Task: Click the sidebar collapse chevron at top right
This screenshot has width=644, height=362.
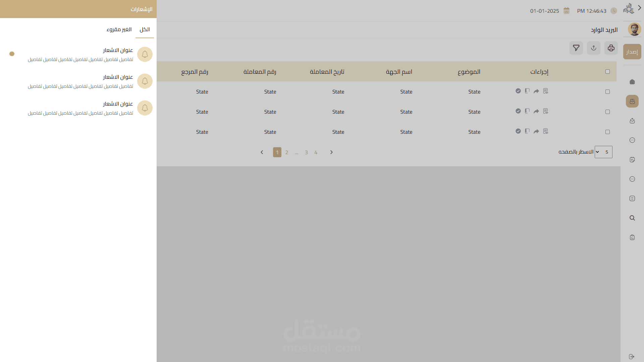Action: point(640,8)
